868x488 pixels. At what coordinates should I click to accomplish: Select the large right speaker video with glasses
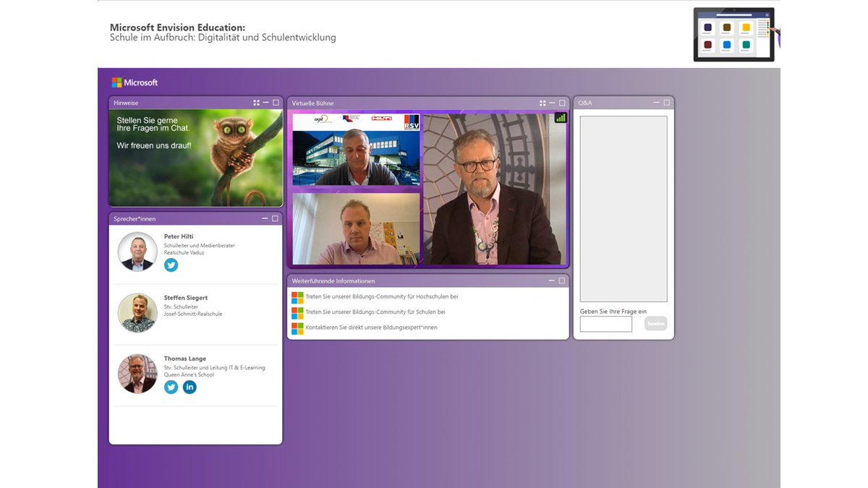click(494, 189)
